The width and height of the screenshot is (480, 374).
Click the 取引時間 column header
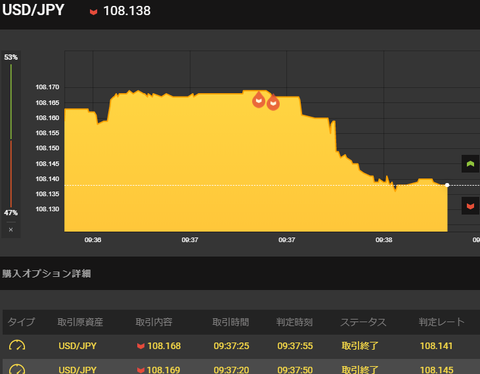pyautogui.click(x=231, y=322)
